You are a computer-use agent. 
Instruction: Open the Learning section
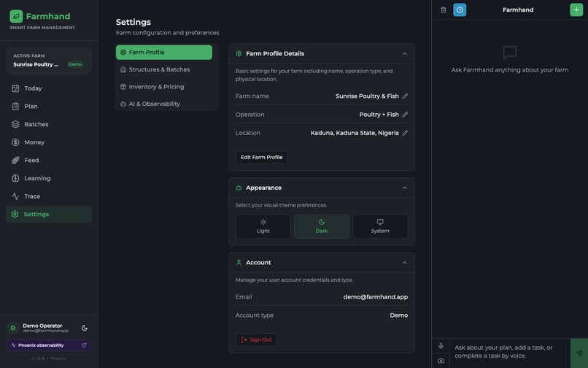click(49, 178)
